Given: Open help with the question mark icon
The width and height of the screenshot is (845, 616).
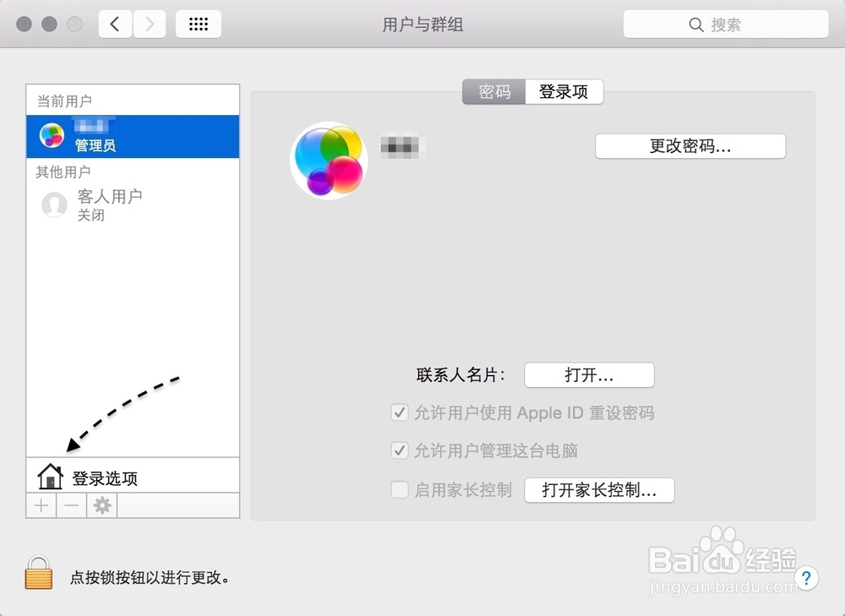Looking at the screenshot, I should 806,578.
